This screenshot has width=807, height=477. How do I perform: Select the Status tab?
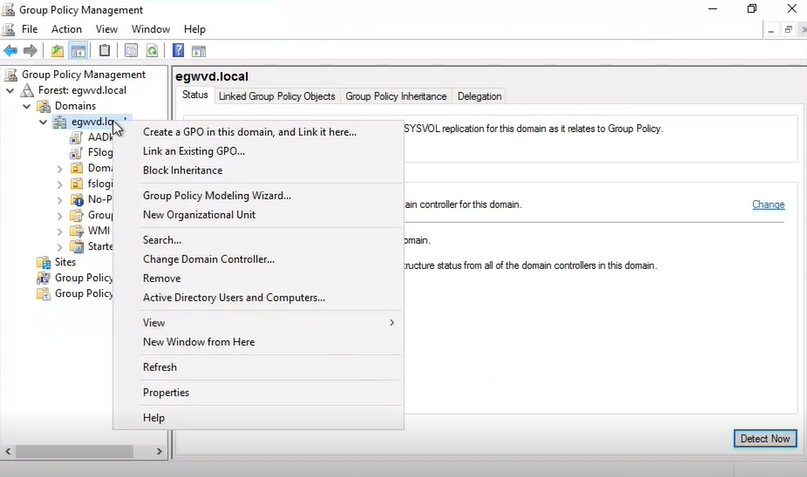(195, 95)
